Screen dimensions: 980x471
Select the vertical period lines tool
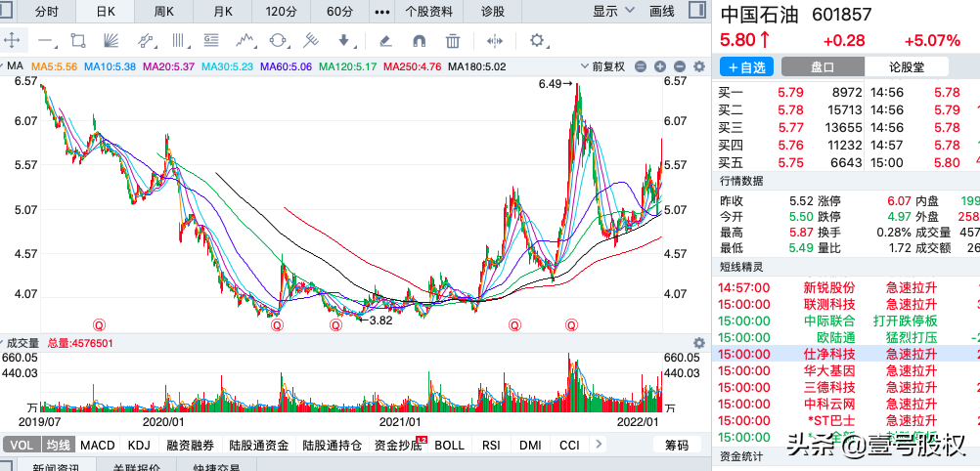tap(179, 41)
